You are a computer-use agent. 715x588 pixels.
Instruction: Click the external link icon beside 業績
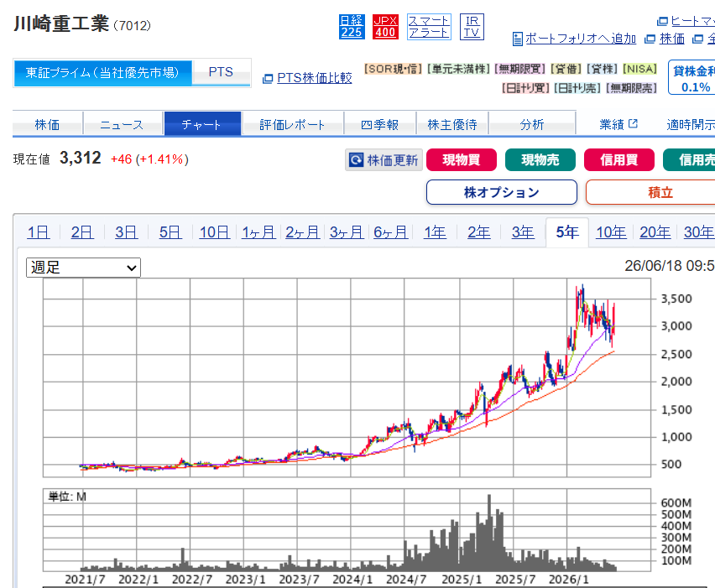click(x=633, y=123)
